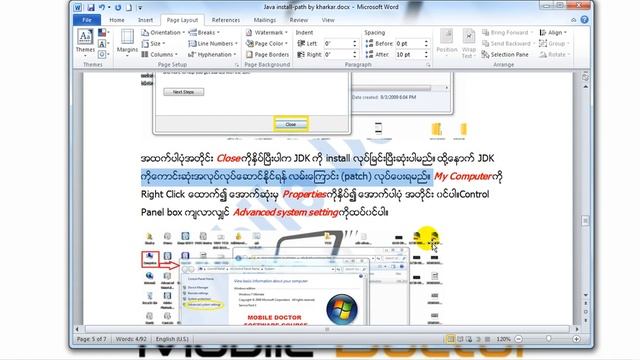This screenshot has width=640, height=360.
Task: Switch to the Mailings tab
Action: 264,20
